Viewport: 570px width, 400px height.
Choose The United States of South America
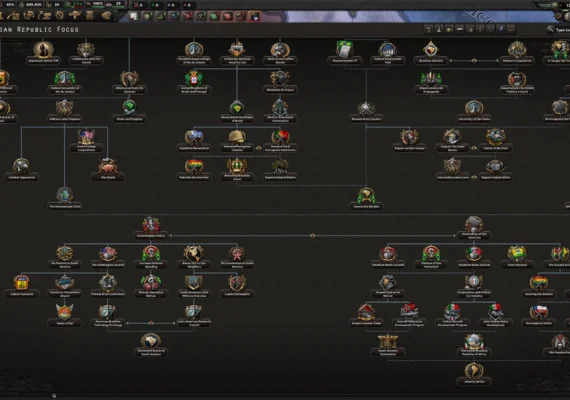150,345
